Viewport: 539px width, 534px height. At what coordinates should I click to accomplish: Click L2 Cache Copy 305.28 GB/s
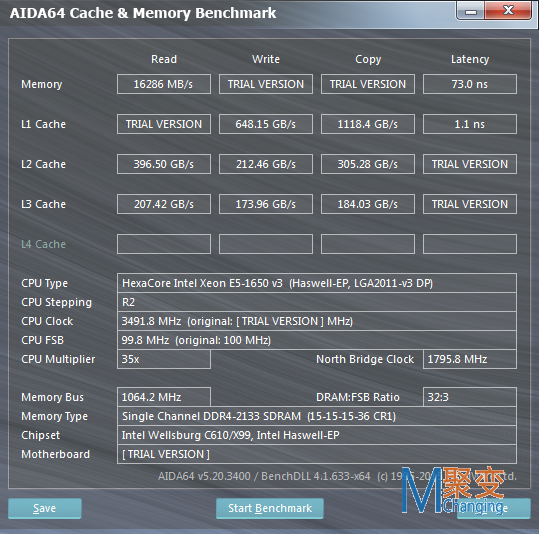click(368, 164)
